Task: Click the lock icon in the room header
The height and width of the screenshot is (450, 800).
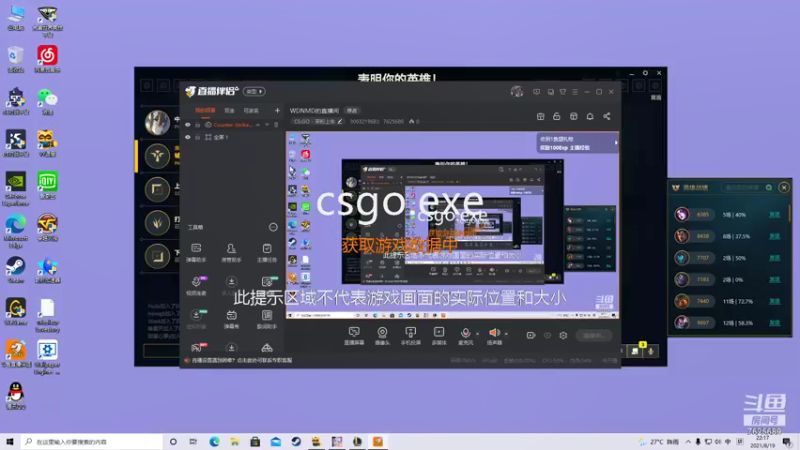Action: point(557,116)
